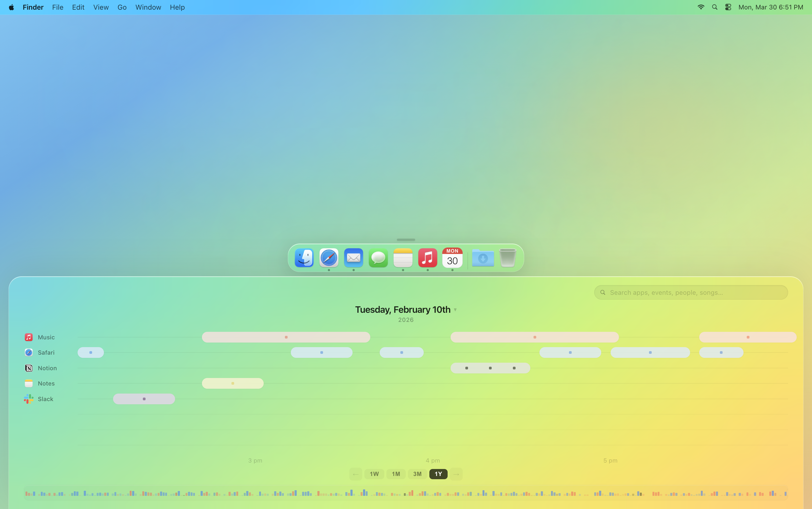Image resolution: width=812 pixels, height=509 pixels.
Task: Switch timeline range to 1W
Action: (374, 474)
